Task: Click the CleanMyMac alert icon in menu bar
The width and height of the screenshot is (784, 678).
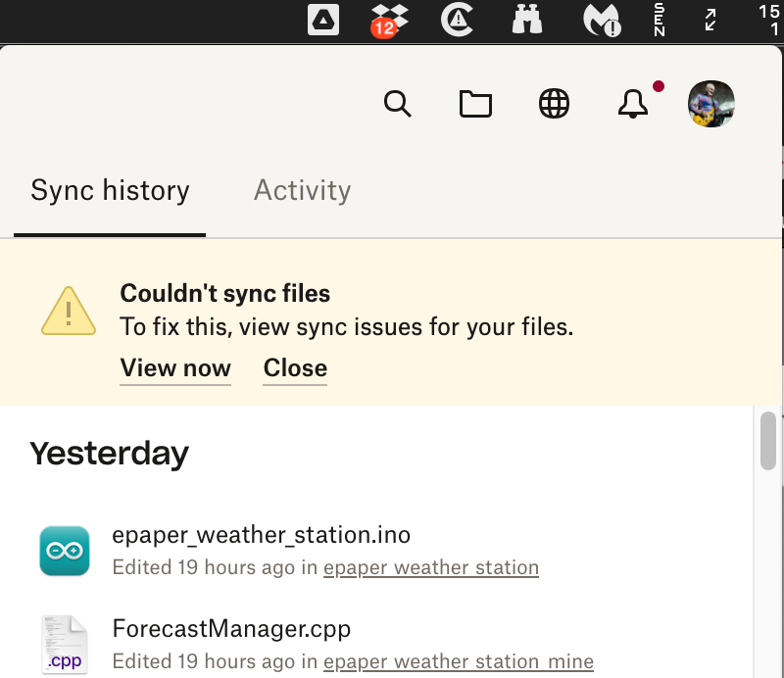Action: pyautogui.click(x=458, y=20)
